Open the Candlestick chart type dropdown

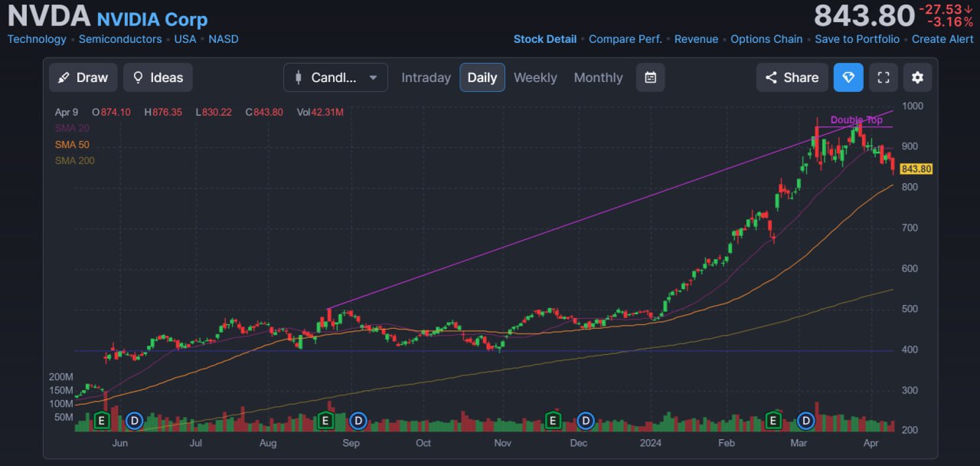[x=335, y=77]
